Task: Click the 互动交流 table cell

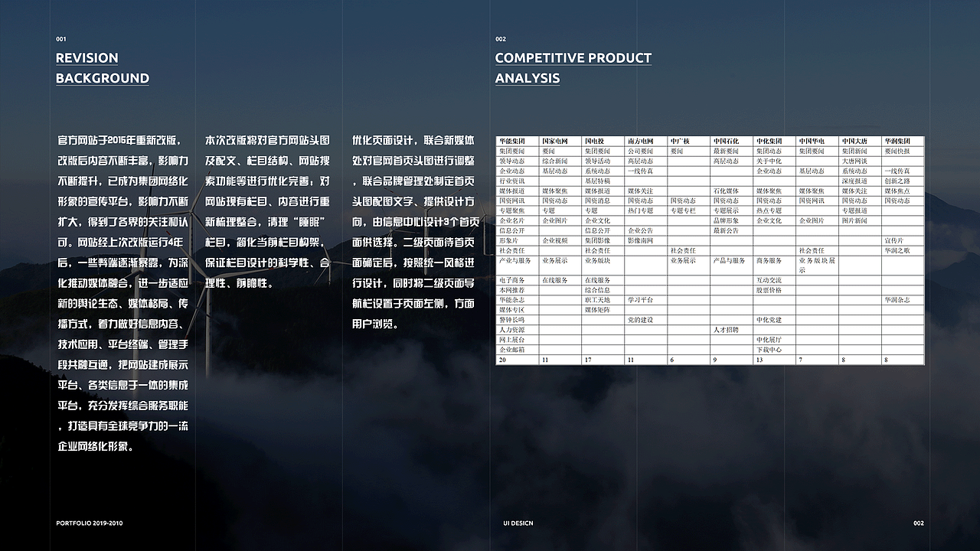Action: tap(775, 280)
